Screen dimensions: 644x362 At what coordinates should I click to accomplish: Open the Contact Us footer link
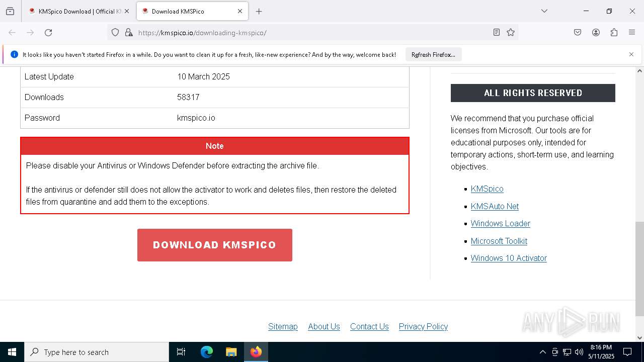(x=369, y=326)
